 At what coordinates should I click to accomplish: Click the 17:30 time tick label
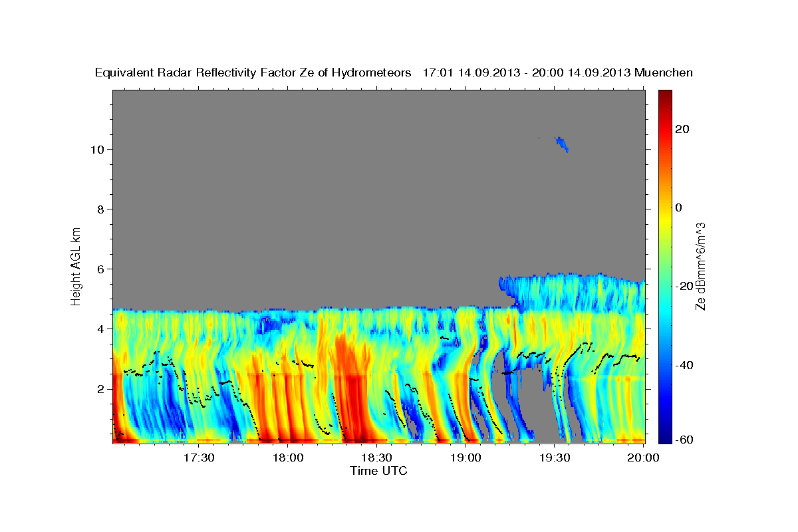click(x=199, y=458)
